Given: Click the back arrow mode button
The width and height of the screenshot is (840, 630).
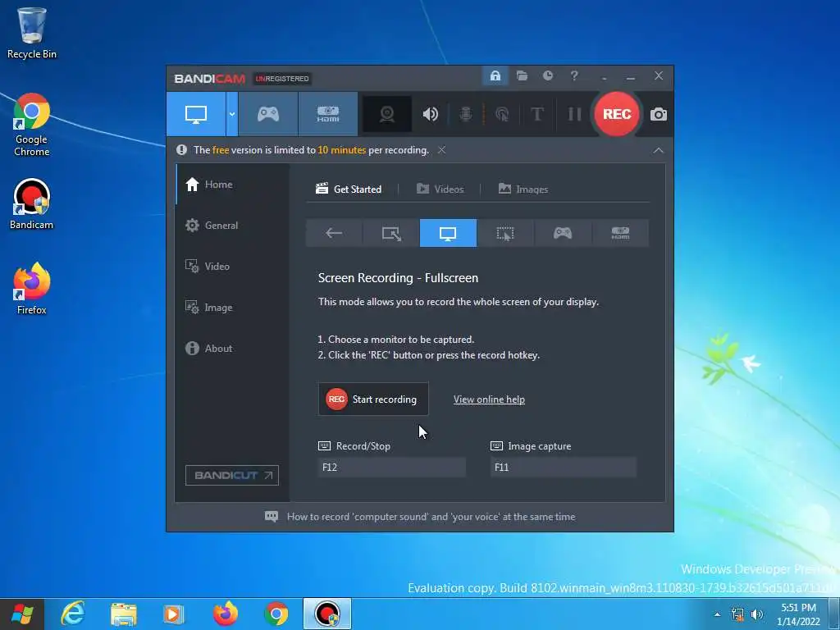Looking at the screenshot, I should (x=334, y=233).
